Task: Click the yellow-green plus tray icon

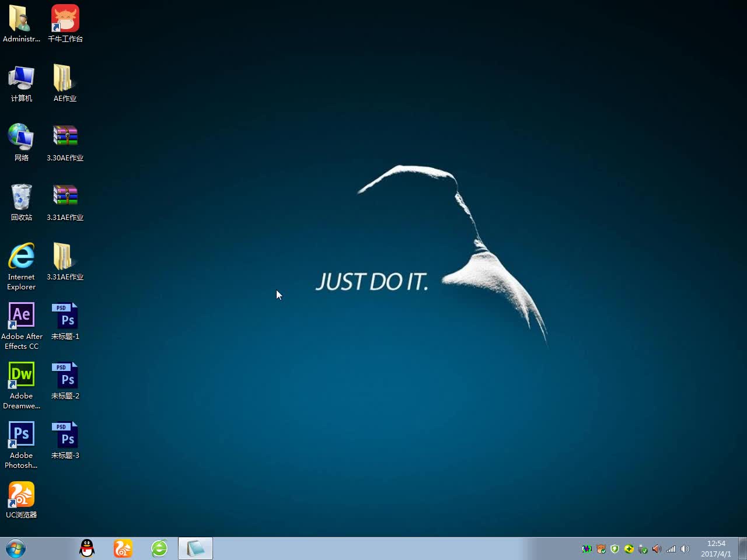Action: [629, 549]
